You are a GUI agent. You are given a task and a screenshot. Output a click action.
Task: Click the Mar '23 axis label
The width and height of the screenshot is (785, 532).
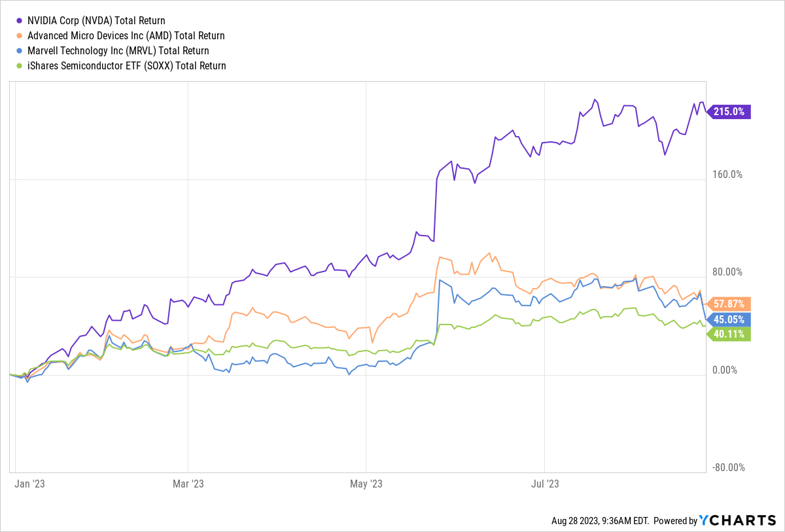pos(188,484)
